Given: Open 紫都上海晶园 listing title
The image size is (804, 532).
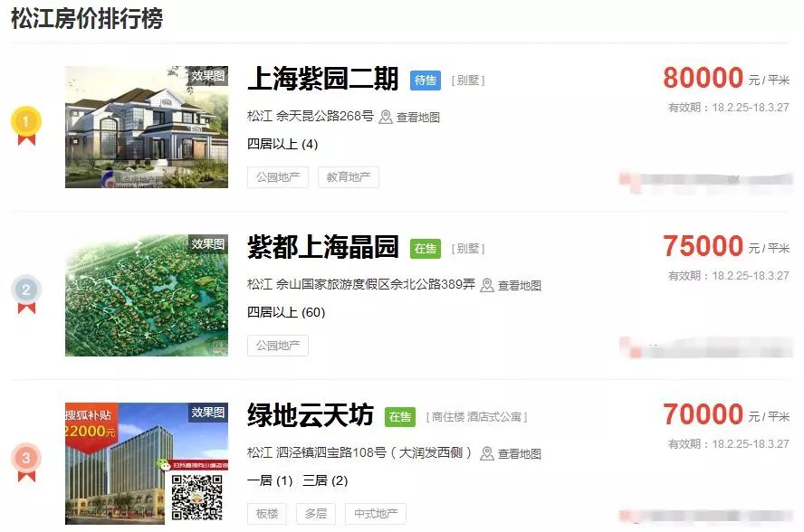Looking at the screenshot, I should pyautogui.click(x=322, y=247).
